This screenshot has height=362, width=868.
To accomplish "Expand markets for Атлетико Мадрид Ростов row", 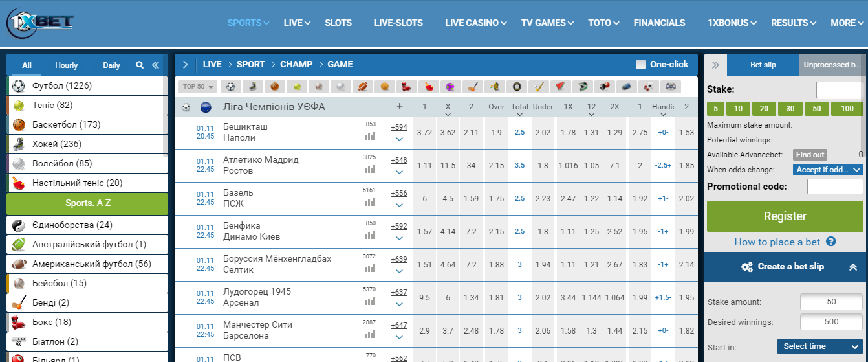I will coord(399,172).
